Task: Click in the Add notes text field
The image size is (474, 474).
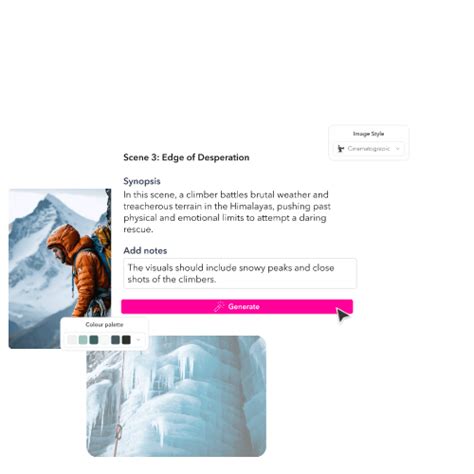Action: pyautogui.click(x=240, y=273)
